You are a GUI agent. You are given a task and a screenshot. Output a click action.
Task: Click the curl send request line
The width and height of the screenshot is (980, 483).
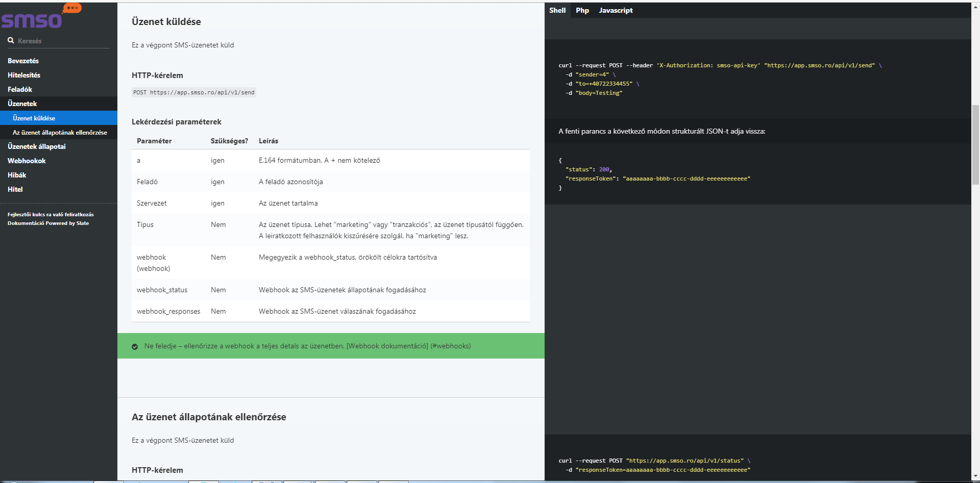(720, 65)
